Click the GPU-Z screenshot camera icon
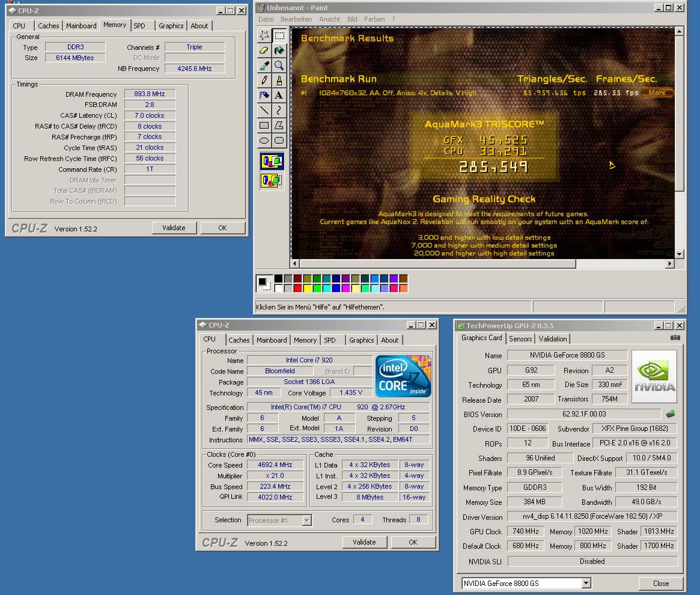Viewport: 700px width, 595px height. pos(675,338)
